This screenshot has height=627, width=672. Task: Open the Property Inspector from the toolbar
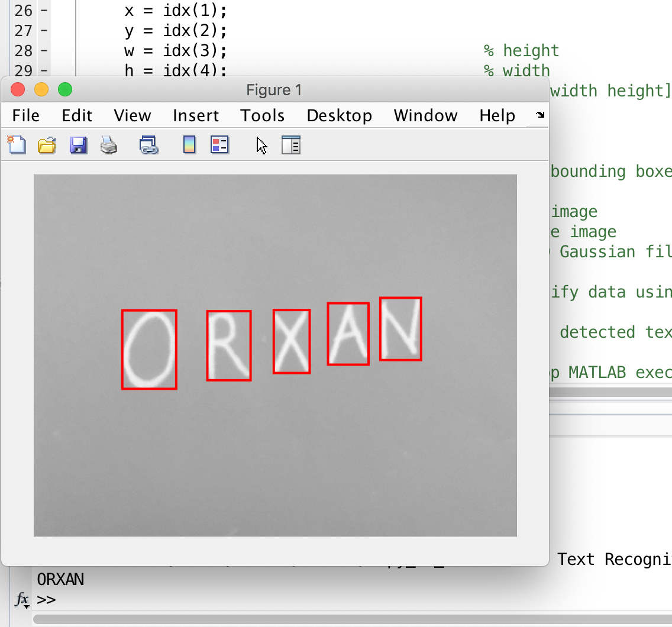coord(290,145)
